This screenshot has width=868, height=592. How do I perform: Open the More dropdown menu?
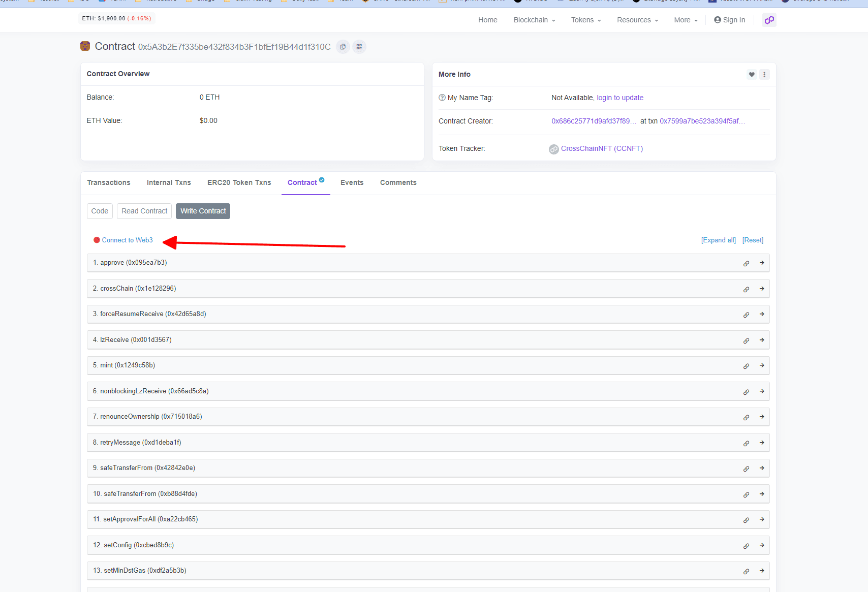coord(686,20)
